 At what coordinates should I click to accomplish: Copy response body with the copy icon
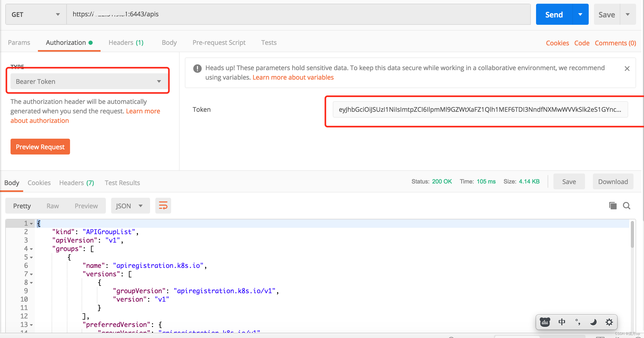pyautogui.click(x=613, y=206)
